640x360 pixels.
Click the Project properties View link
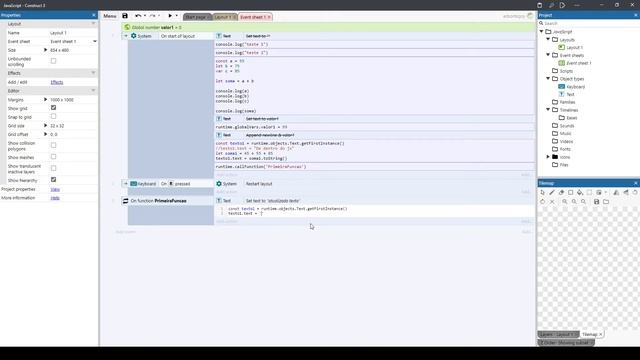[55, 189]
